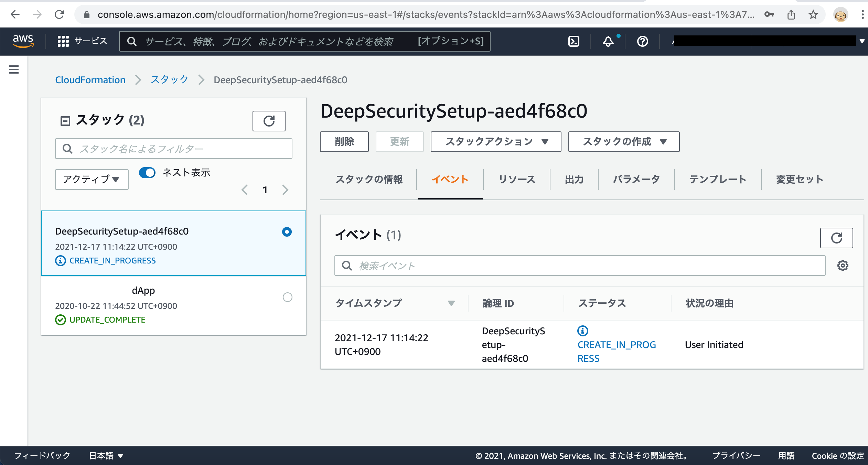Reload the page with browser refresh

(x=60, y=14)
